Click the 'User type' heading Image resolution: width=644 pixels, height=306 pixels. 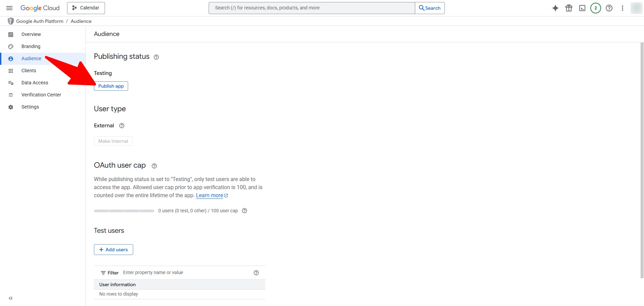(x=110, y=109)
